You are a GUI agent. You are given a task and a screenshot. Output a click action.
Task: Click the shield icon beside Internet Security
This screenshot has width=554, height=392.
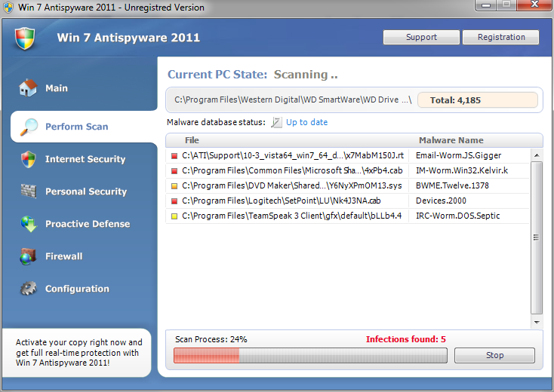click(28, 159)
